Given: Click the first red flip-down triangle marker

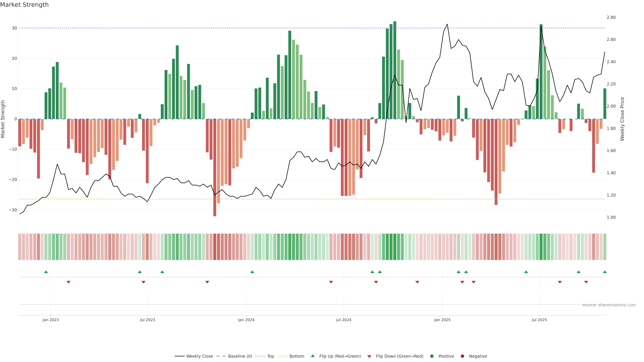Looking at the screenshot, I should (x=68, y=282).
